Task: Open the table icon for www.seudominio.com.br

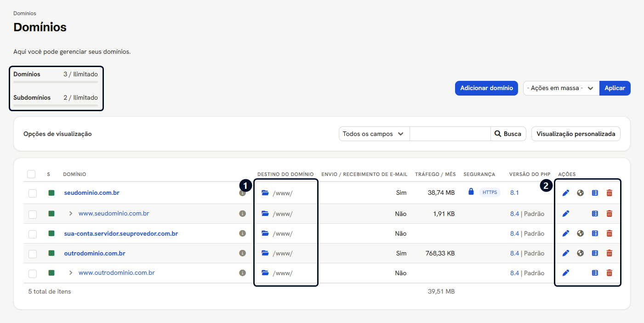Action: 595,214
